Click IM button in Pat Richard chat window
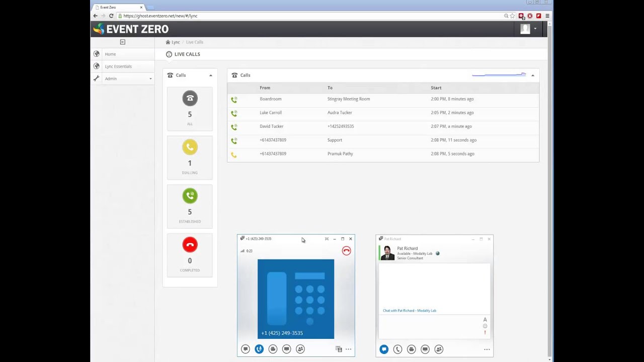644x362 pixels. pos(384,349)
